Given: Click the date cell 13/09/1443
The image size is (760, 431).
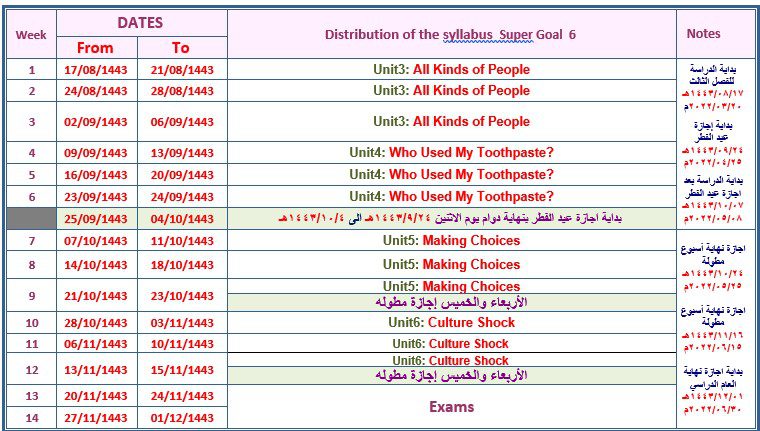Looking at the screenshot, I should [182, 153].
